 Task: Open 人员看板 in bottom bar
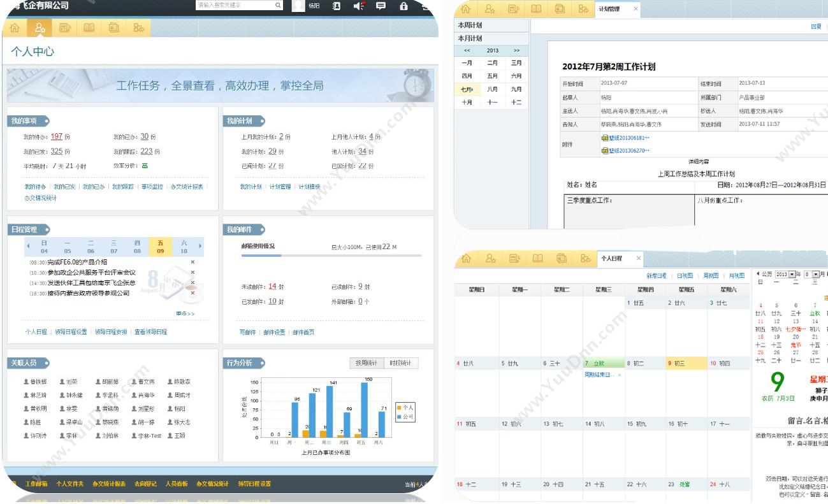point(177,484)
